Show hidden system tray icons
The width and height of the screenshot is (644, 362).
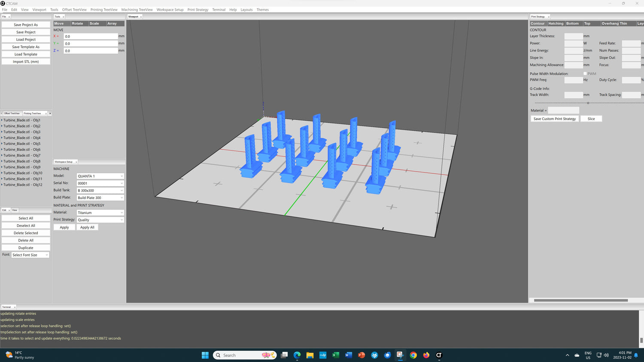(567, 355)
